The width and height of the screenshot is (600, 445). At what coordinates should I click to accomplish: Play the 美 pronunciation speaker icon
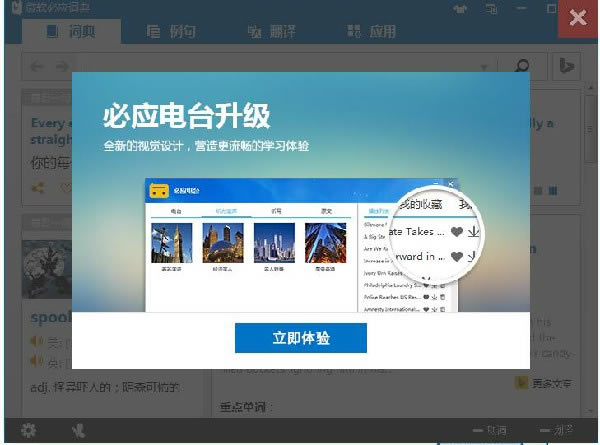36,341
